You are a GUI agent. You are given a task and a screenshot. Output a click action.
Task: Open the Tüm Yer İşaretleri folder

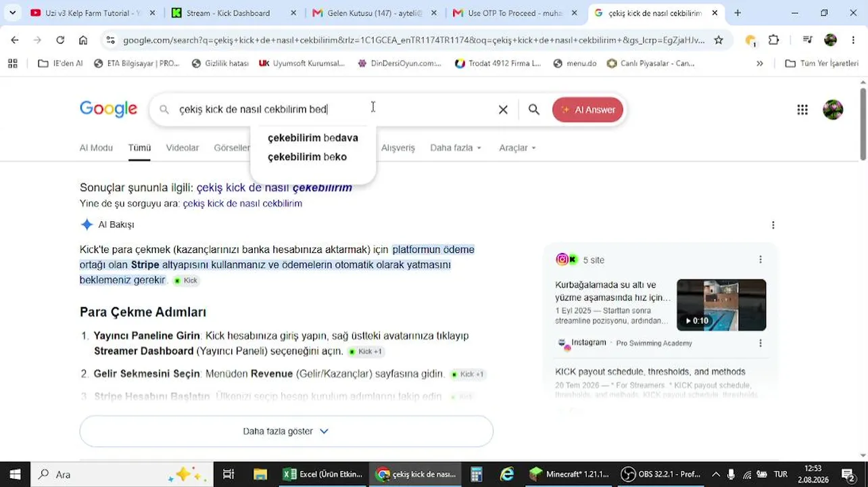pos(821,63)
